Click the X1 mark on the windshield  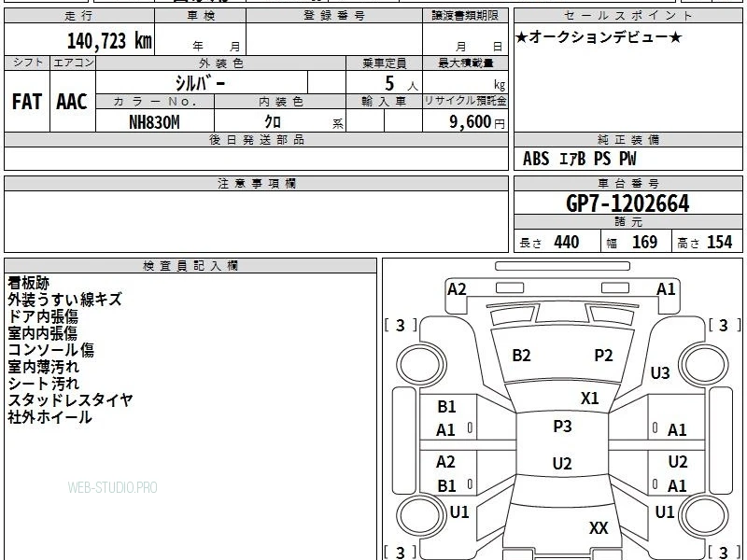(x=589, y=399)
